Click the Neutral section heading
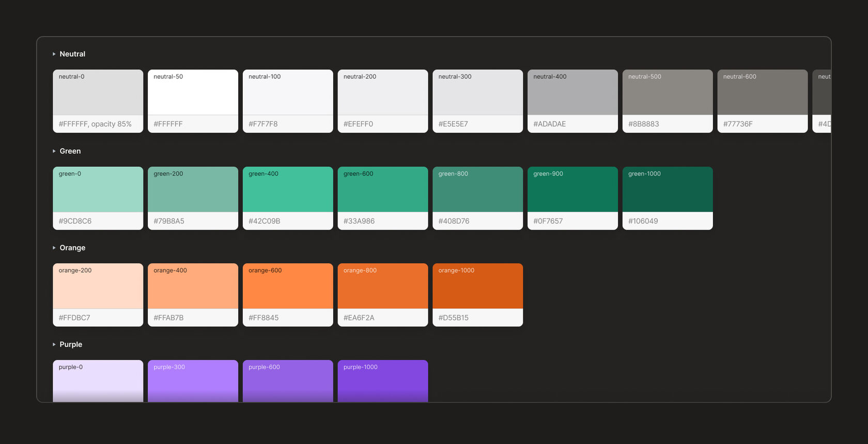 point(72,54)
